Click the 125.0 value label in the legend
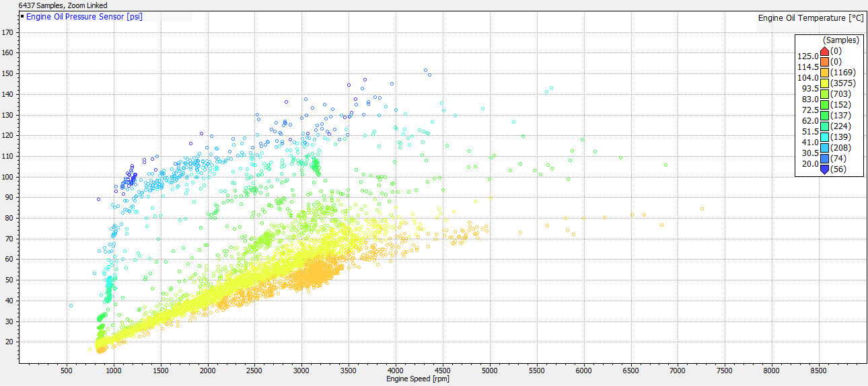The height and width of the screenshot is (386, 868). (807, 56)
